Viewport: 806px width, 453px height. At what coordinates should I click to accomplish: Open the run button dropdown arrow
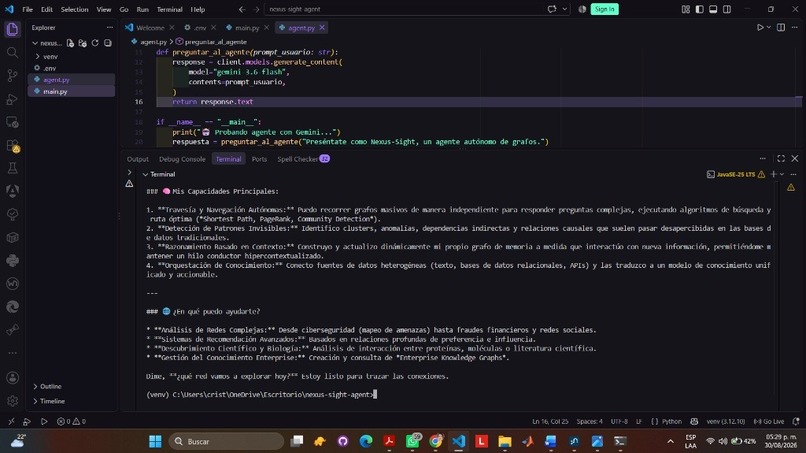click(768, 27)
